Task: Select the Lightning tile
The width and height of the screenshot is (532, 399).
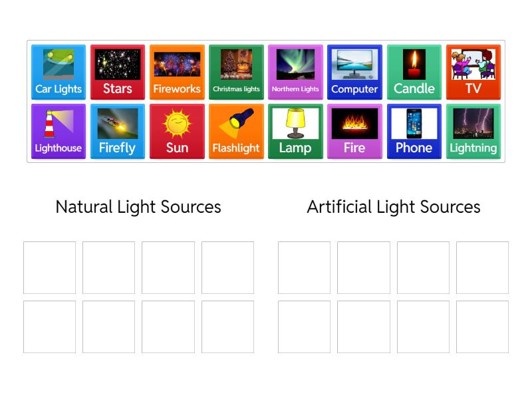Action: (473, 131)
